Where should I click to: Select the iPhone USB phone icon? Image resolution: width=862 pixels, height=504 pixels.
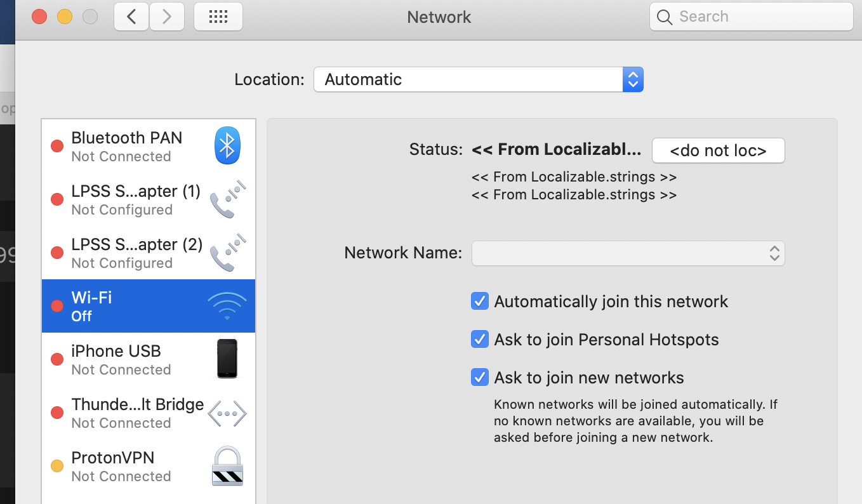click(227, 359)
